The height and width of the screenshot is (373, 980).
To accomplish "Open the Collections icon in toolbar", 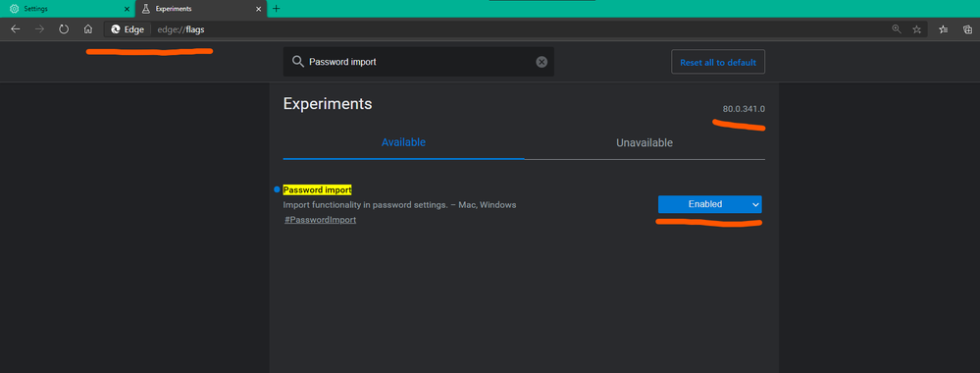I will (967, 28).
